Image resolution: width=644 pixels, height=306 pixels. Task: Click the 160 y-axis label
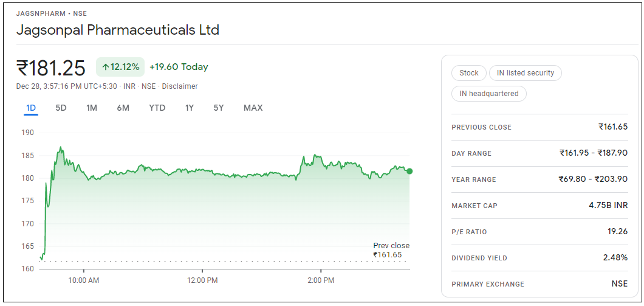pos(28,269)
